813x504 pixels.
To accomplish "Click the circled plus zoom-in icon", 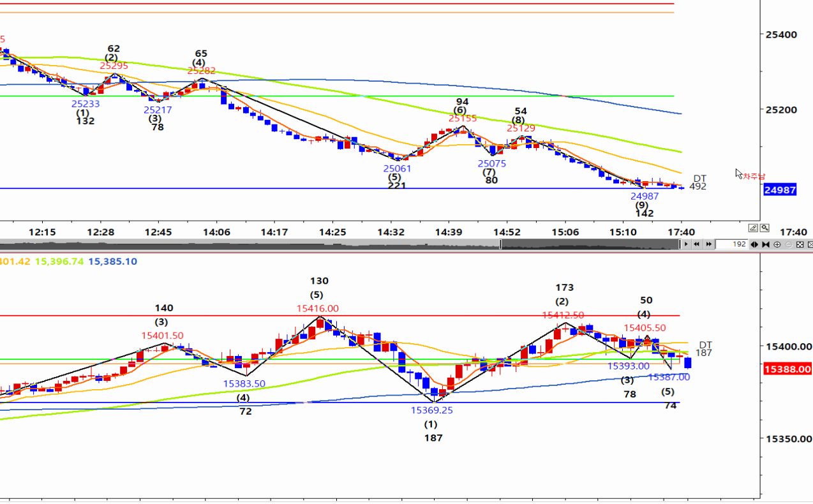I will [x=777, y=244].
